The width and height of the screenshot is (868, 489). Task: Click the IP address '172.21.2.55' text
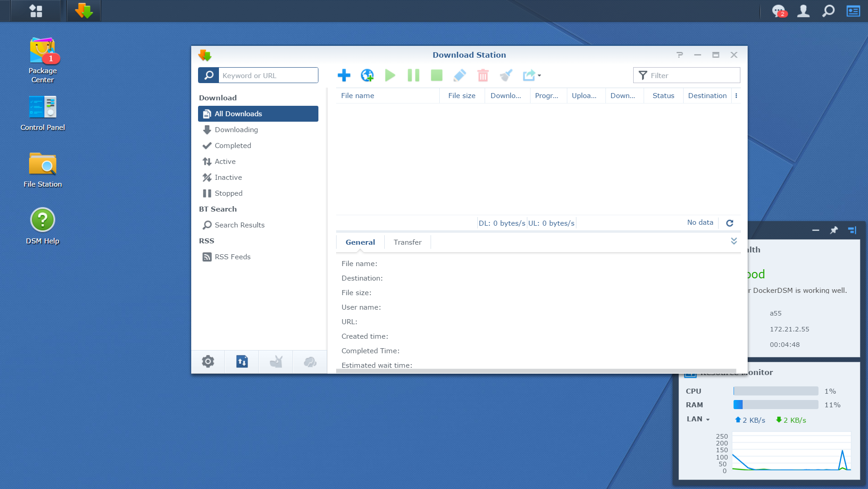coord(789,329)
